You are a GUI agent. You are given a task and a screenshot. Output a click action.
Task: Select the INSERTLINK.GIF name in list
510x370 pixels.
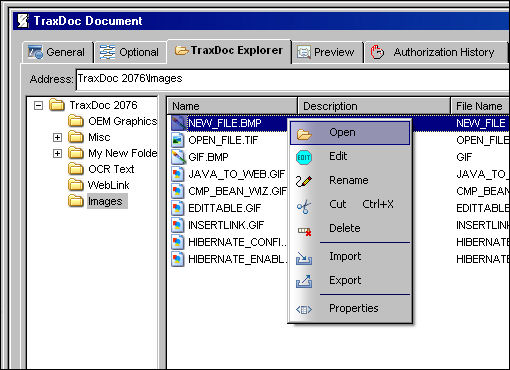point(226,225)
